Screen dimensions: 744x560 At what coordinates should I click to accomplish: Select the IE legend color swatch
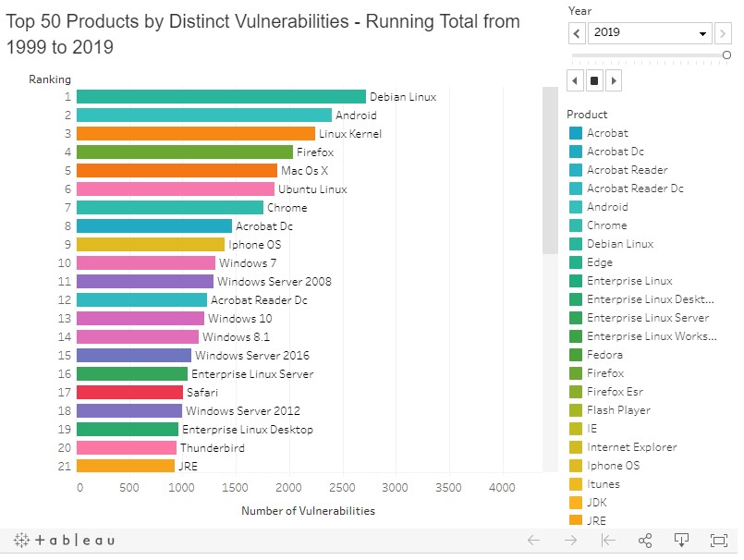click(x=576, y=429)
